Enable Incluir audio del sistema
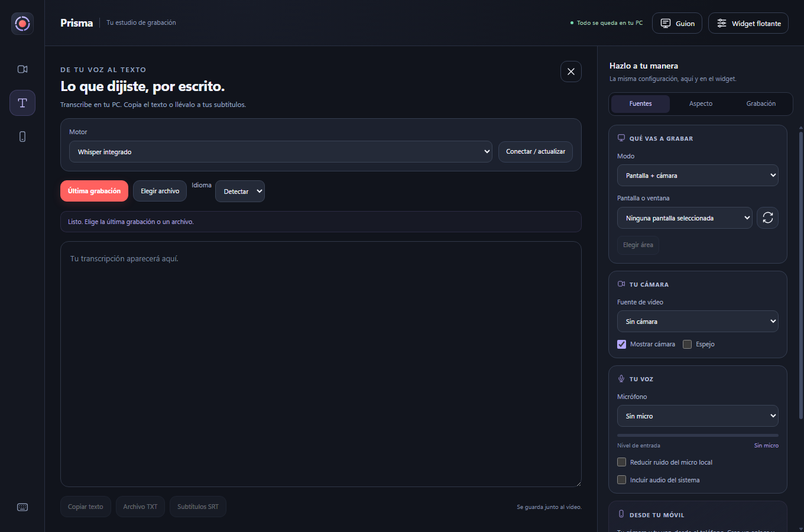The height and width of the screenshot is (532, 804). point(621,480)
